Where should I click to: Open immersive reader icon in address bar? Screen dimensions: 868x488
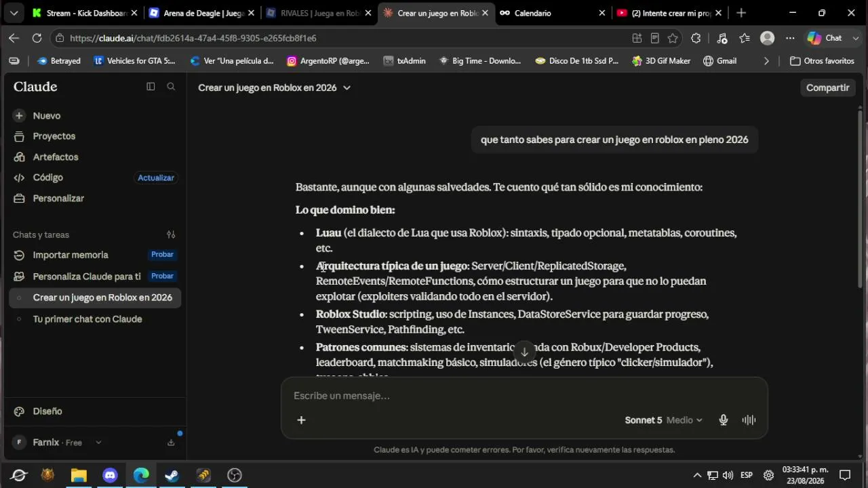654,38
